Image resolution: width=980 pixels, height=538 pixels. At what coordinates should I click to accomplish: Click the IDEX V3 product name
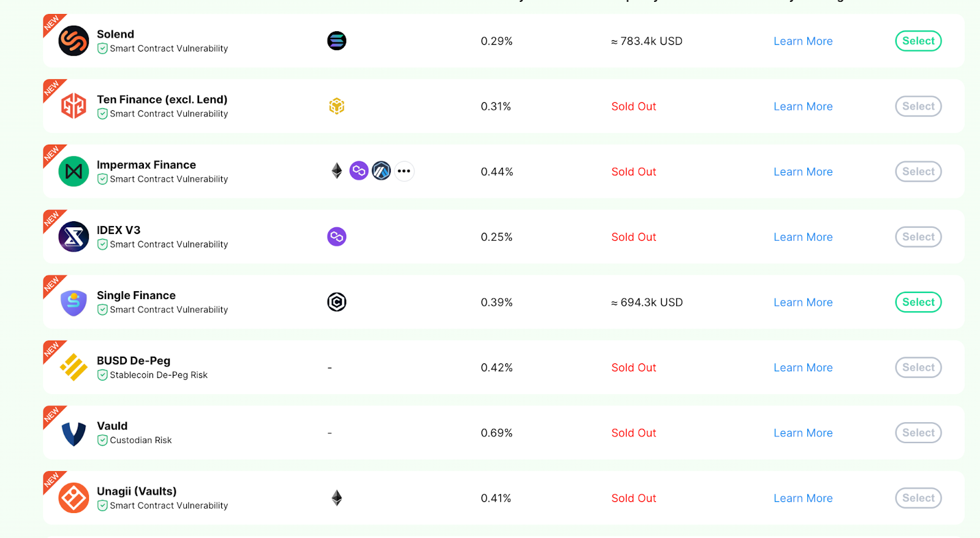119,230
